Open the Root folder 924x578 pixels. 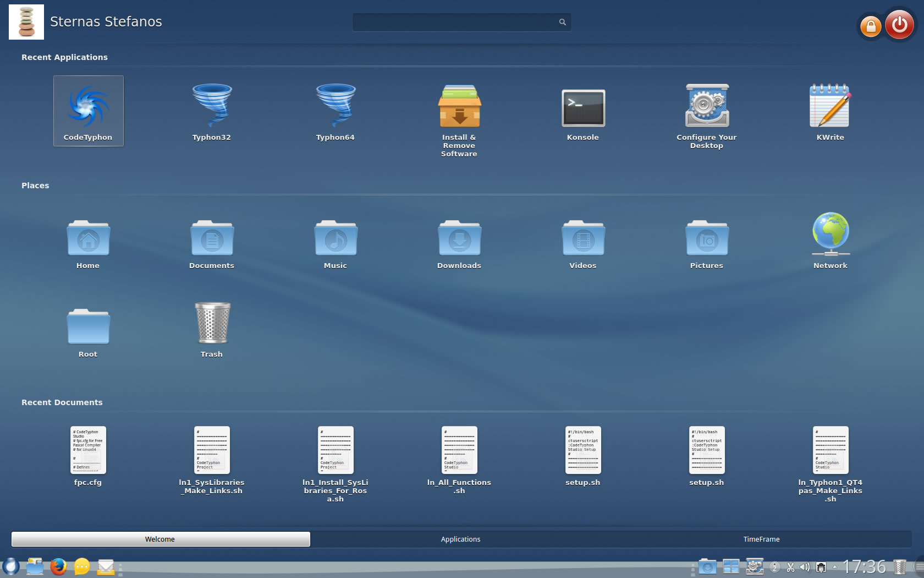coord(88,332)
